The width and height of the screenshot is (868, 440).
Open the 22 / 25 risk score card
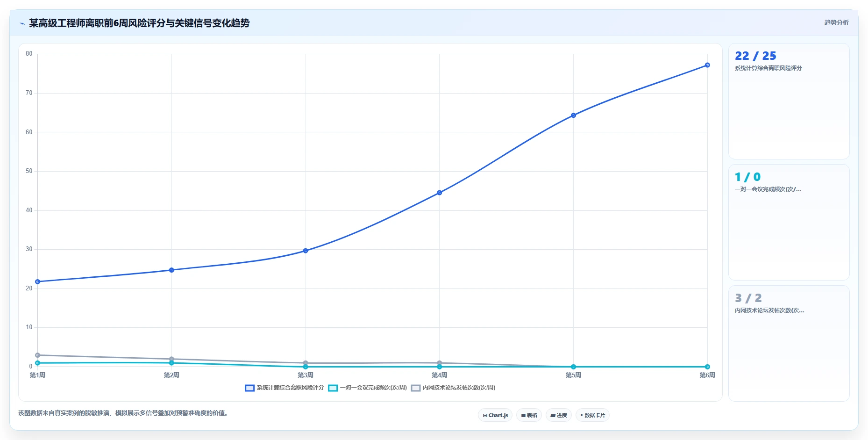tap(789, 101)
